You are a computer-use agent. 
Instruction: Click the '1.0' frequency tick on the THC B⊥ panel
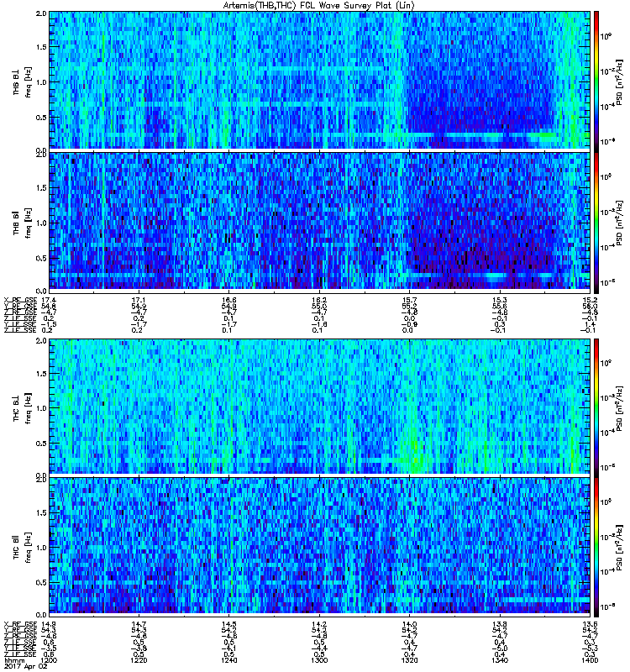41,408
